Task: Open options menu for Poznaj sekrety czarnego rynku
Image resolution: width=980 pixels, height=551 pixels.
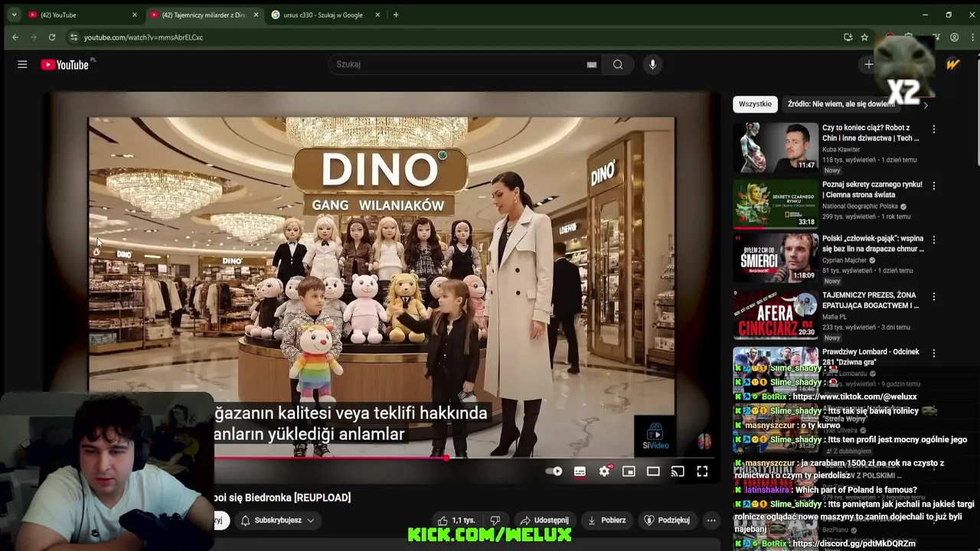Action: [x=933, y=186]
